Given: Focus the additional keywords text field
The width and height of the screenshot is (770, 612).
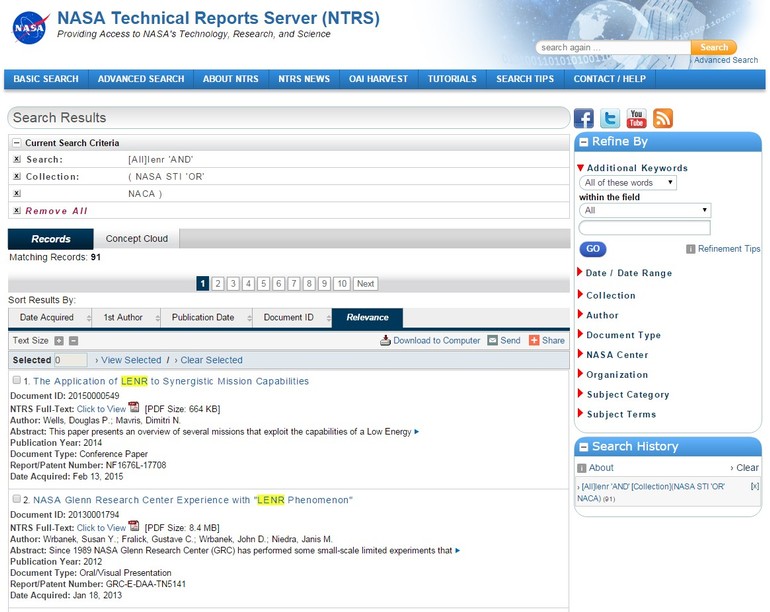Looking at the screenshot, I should [x=645, y=228].
